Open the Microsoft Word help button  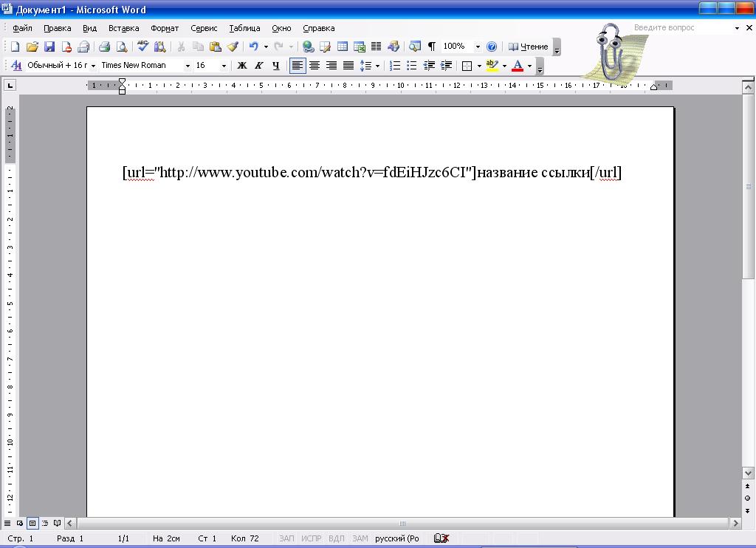(491, 47)
